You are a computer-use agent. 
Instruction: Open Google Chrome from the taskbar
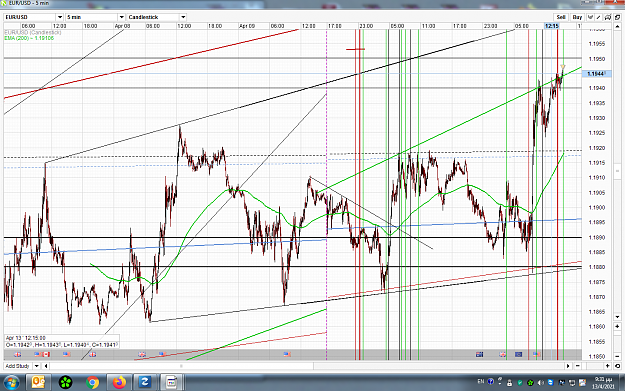coord(92,383)
